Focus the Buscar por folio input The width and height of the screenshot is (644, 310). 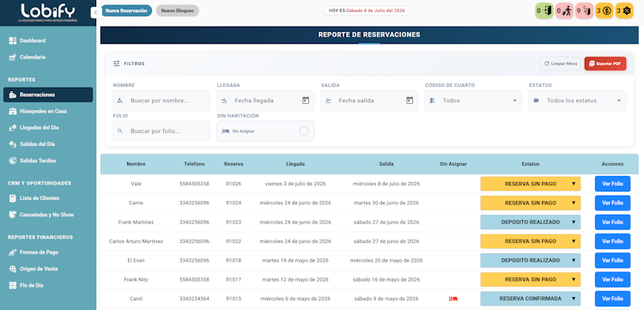click(x=161, y=131)
